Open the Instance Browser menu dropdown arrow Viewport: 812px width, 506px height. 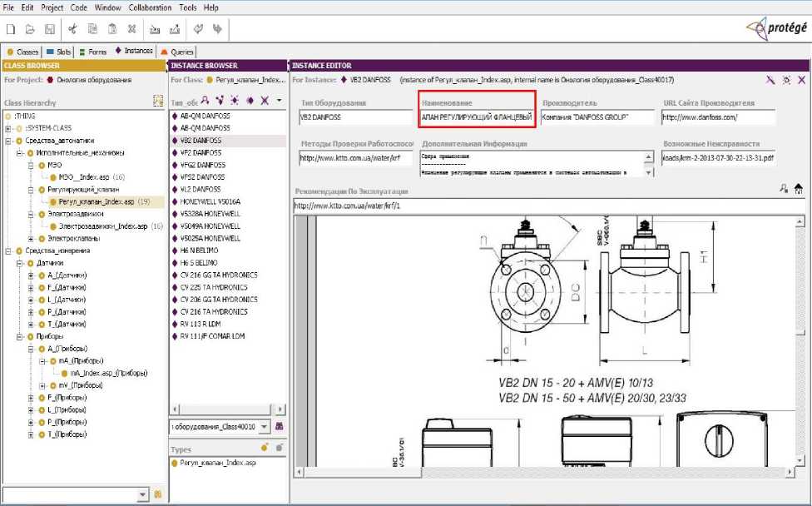coord(280,101)
